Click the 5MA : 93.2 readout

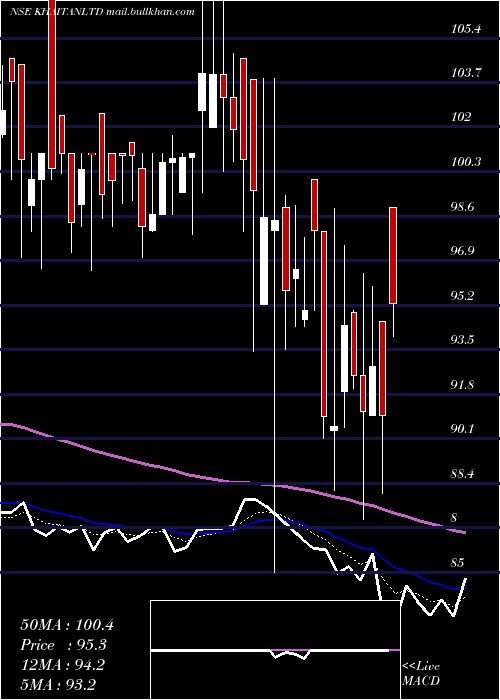tap(58, 685)
